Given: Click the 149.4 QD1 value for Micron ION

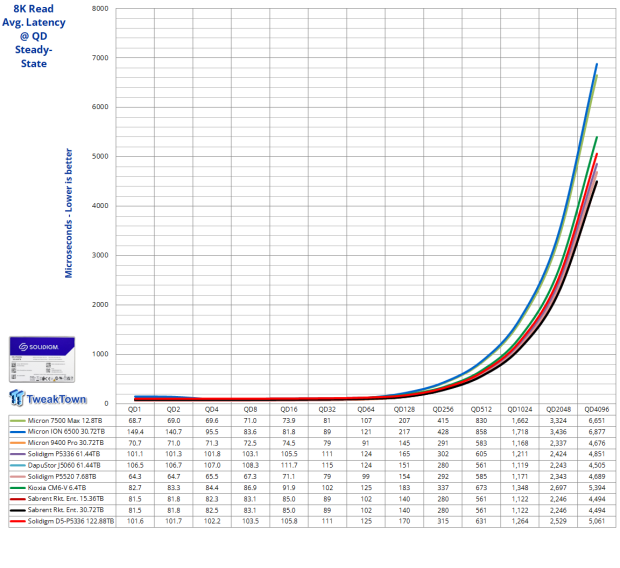Looking at the screenshot, I should (x=135, y=432).
